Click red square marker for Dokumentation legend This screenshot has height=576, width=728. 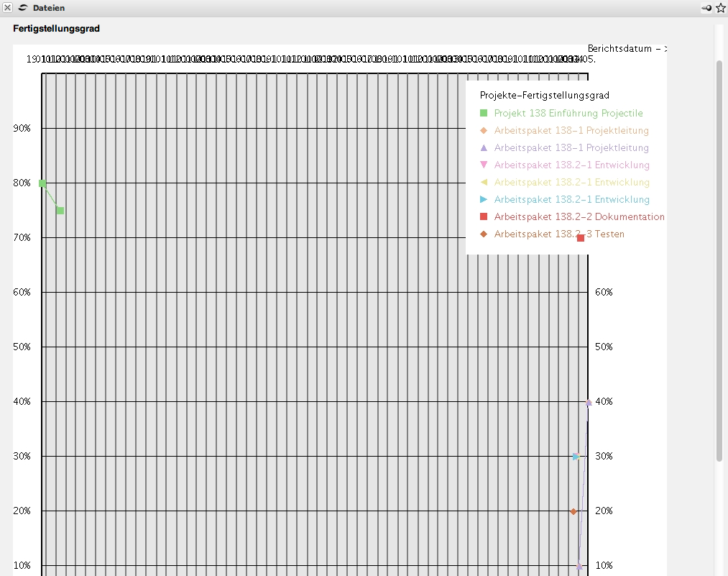coord(484,216)
